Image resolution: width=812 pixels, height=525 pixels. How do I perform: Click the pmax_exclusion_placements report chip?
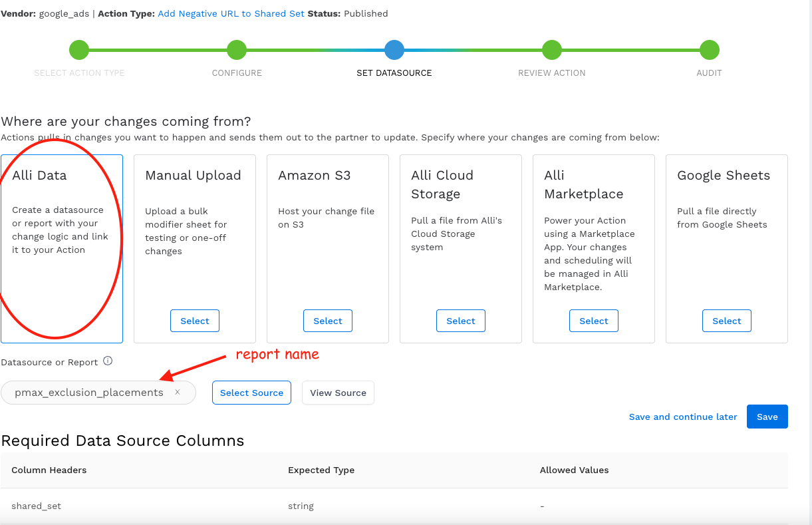(89, 393)
